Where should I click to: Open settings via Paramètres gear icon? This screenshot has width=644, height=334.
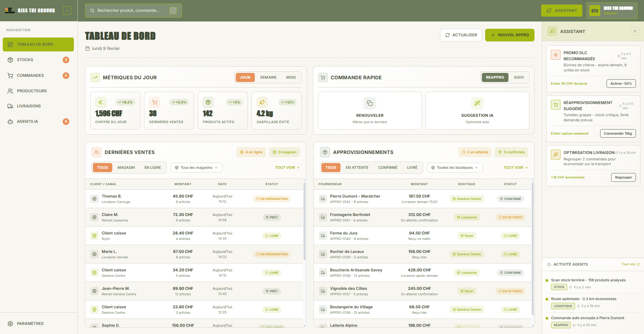tap(10, 324)
